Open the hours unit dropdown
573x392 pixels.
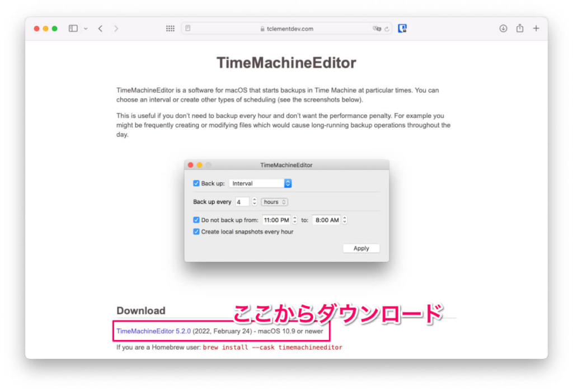tap(274, 202)
